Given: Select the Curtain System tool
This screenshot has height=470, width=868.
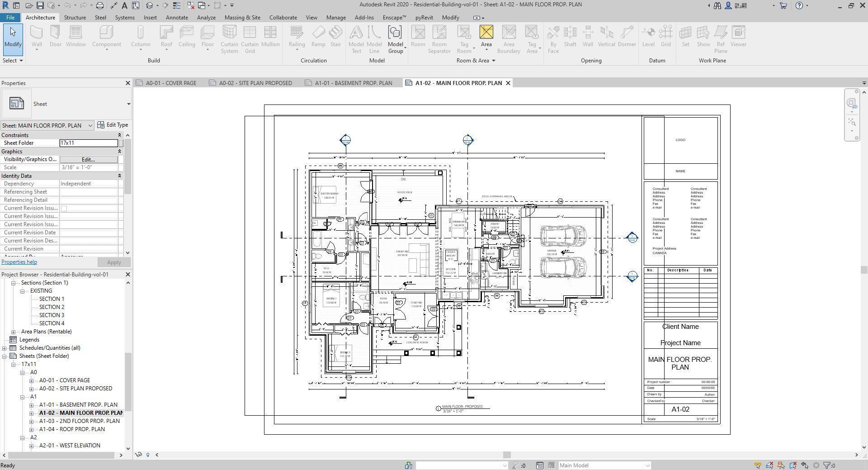Looking at the screenshot, I should 229,40.
